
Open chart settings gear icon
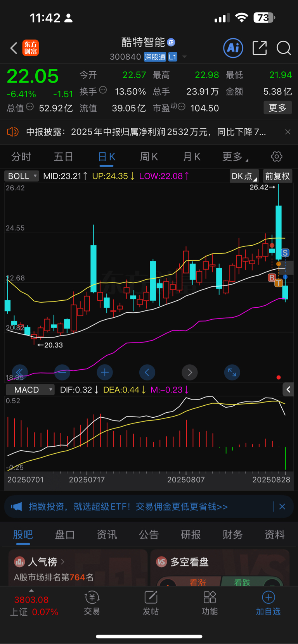coord(277,157)
